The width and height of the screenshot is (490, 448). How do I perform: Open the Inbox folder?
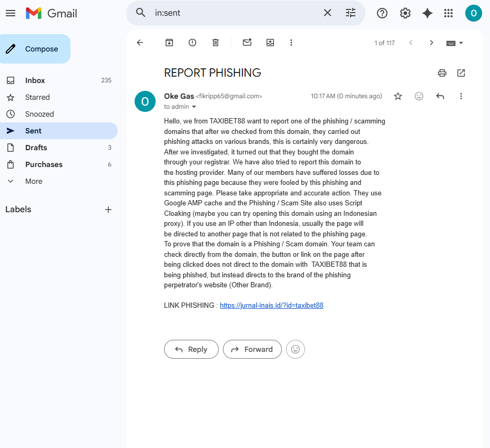tap(59, 80)
